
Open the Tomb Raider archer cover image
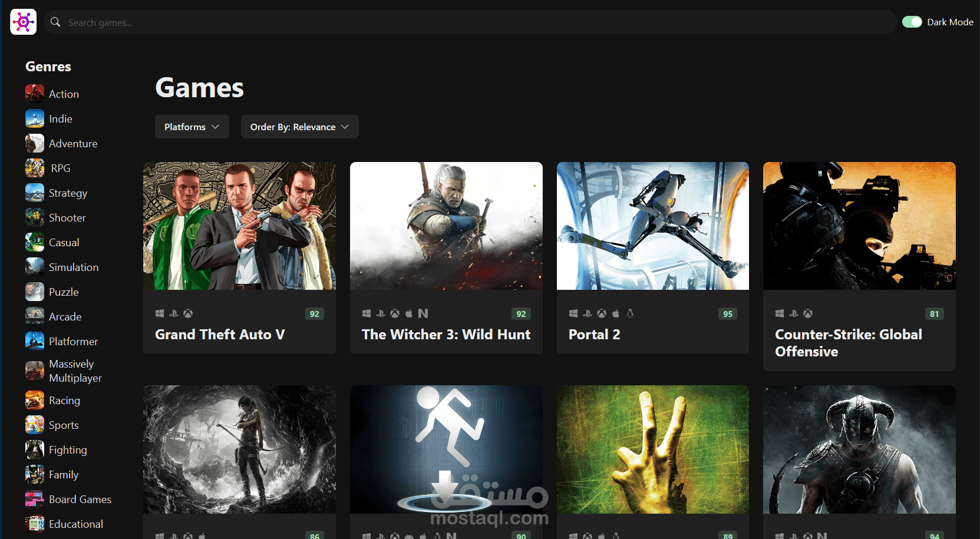click(239, 449)
